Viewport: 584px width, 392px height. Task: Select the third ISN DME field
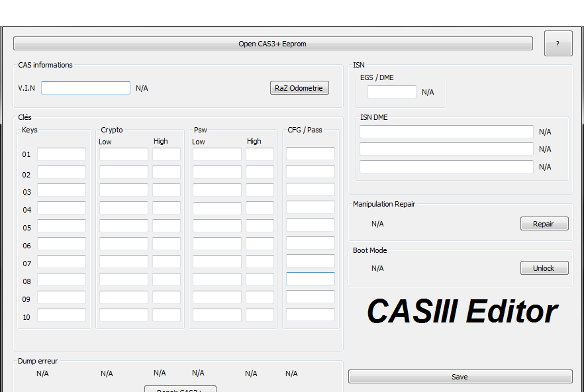click(446, 167)
